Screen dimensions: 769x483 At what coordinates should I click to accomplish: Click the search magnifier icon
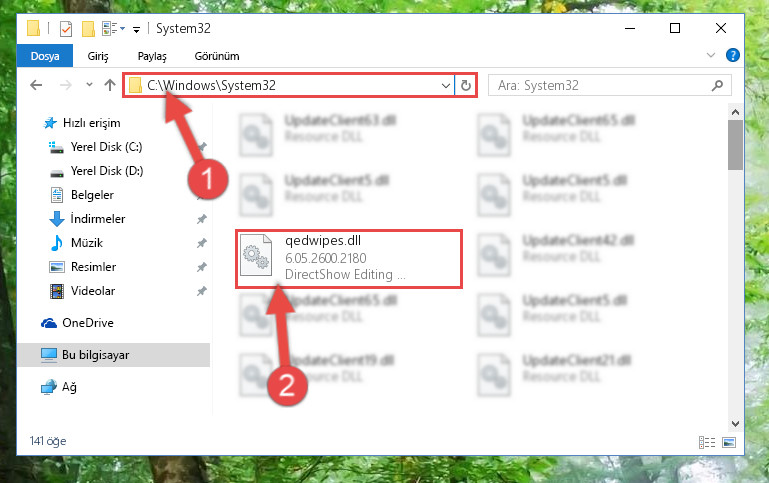pos(718,86)
